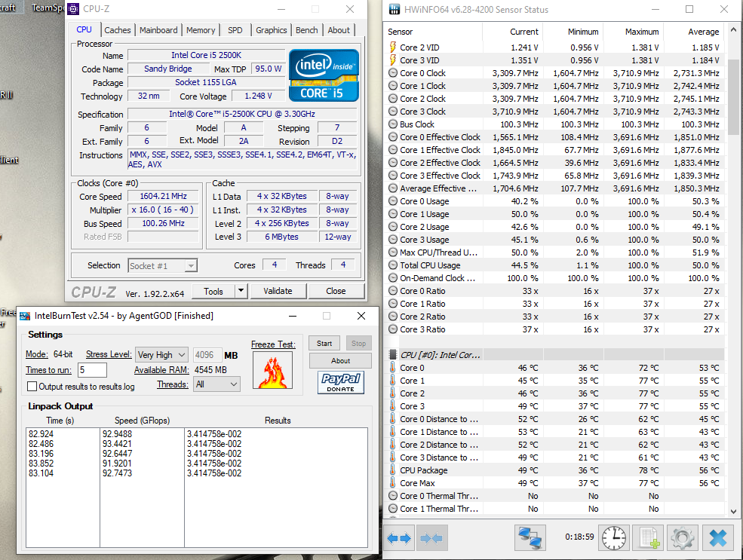Click the Core 0 Thermal Throttling sensor icon
743x560 pixels.
(393, 496)
